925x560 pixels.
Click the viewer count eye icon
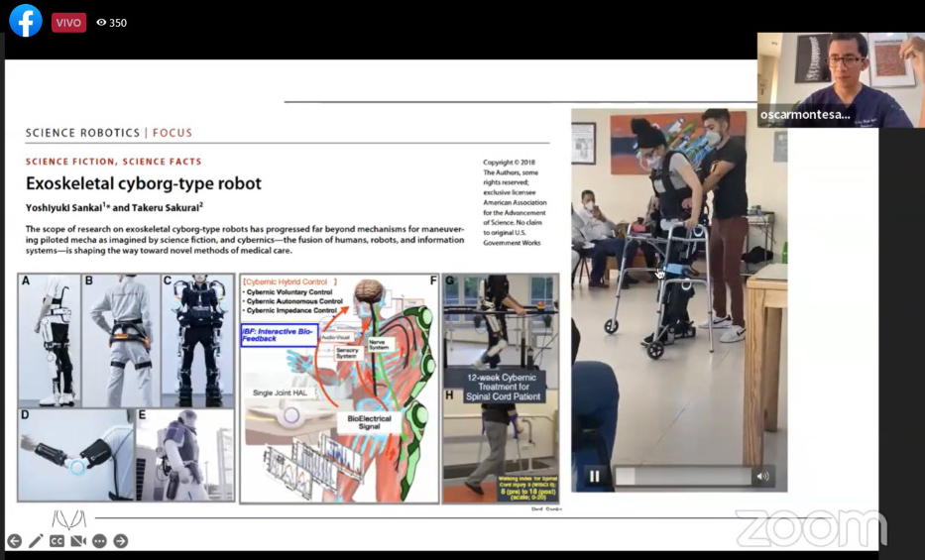point(101,23)
